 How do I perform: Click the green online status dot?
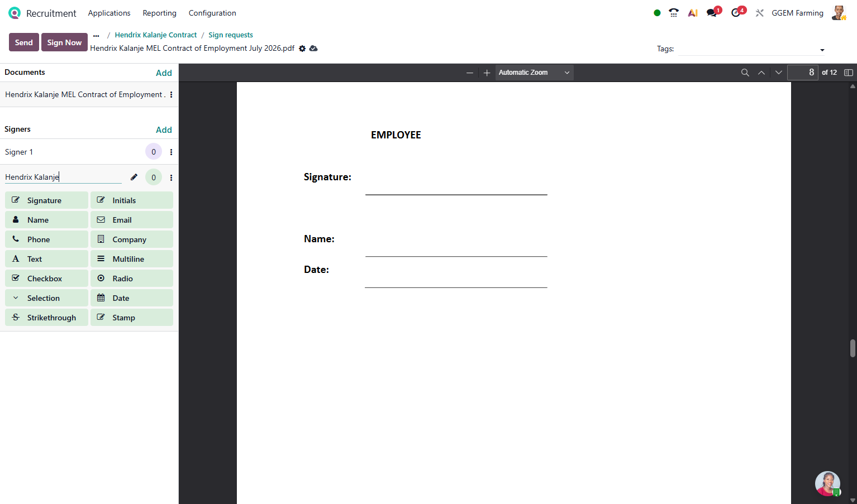click(657, 13)
